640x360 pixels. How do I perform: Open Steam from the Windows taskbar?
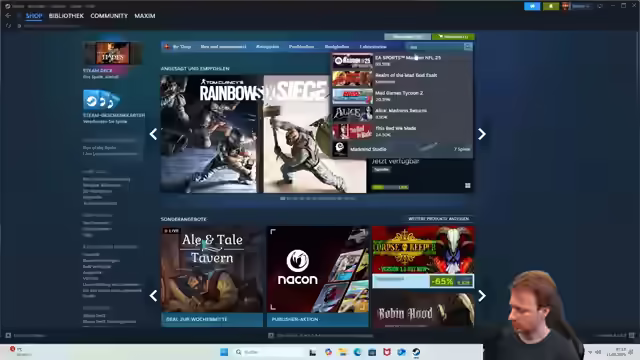coord(416,352)
